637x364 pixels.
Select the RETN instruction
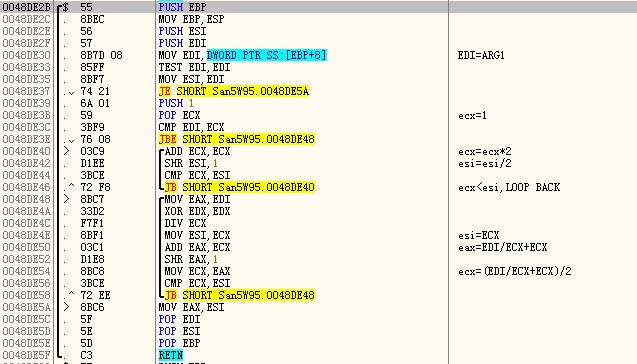point(171,355)
